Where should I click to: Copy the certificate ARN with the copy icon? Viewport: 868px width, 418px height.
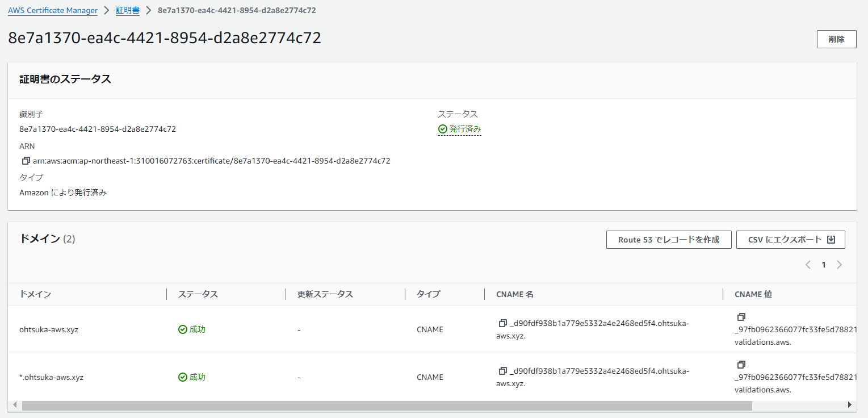click(26, 161)
